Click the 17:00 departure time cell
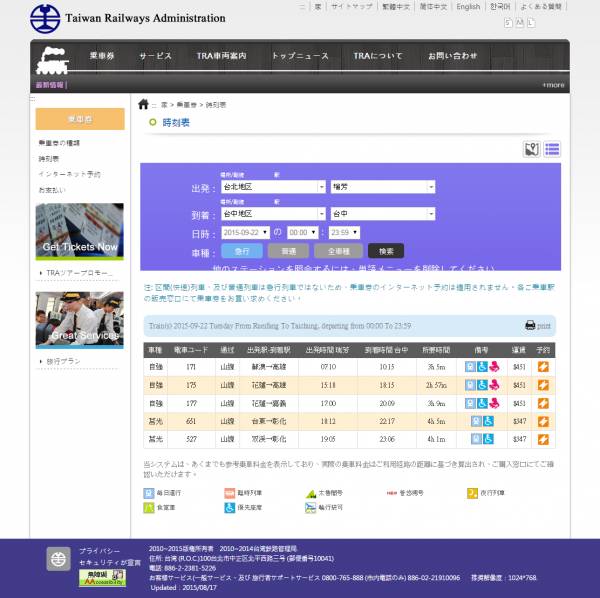Viewport: 600px width, 598px height. coord(328,403)
